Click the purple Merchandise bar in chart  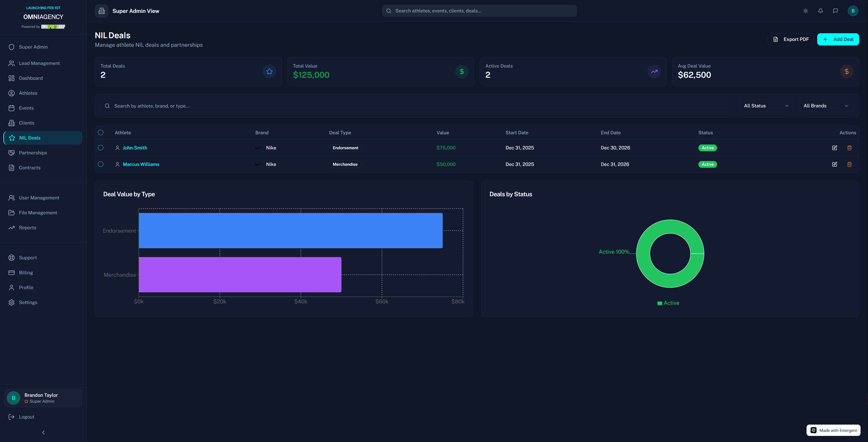[x=240, y=275]
